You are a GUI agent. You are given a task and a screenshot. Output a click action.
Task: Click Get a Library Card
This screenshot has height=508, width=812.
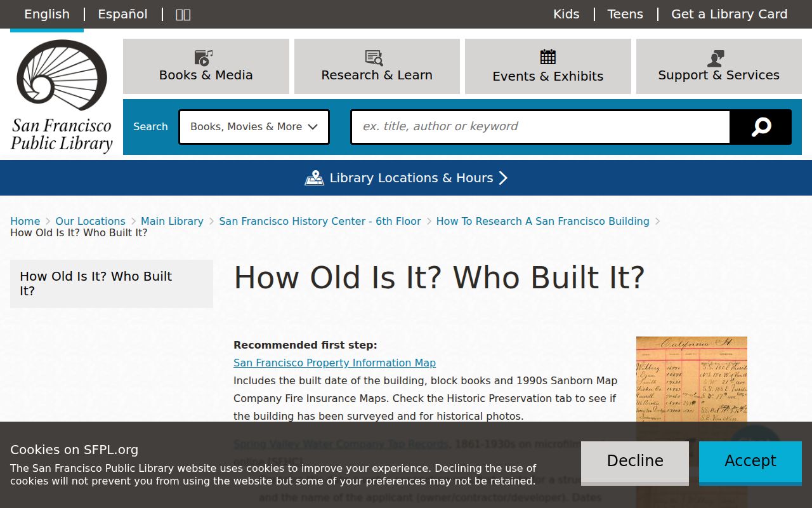[730, 14]
